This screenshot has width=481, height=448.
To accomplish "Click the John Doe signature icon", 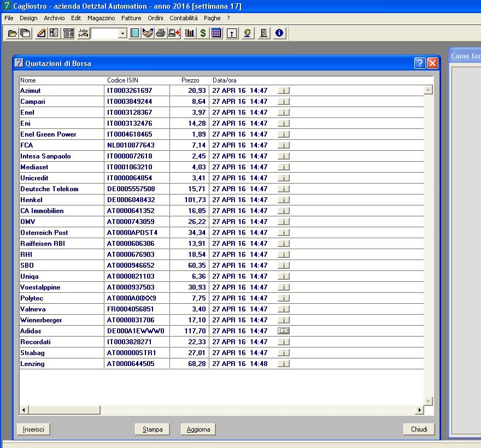I will 83,33.
